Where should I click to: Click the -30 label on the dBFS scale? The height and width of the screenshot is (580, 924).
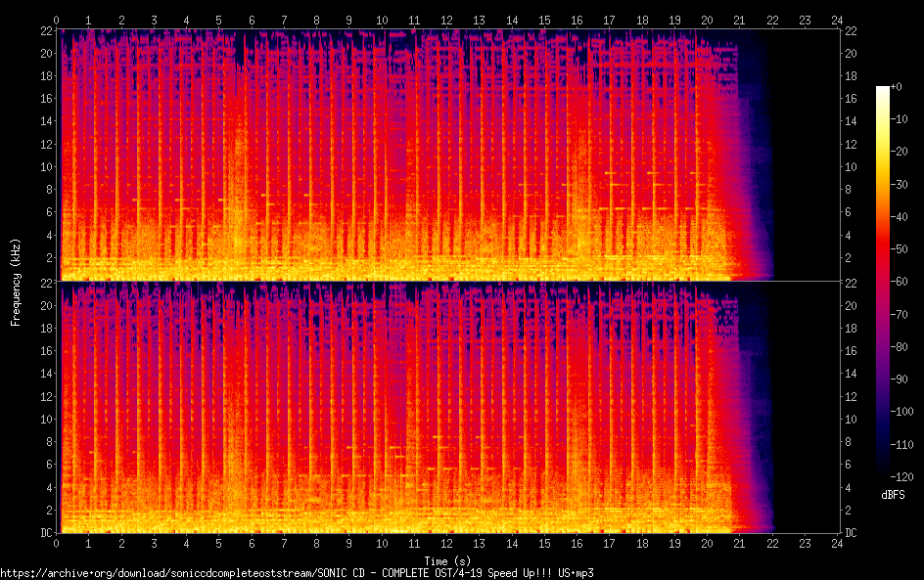[899, 185]
